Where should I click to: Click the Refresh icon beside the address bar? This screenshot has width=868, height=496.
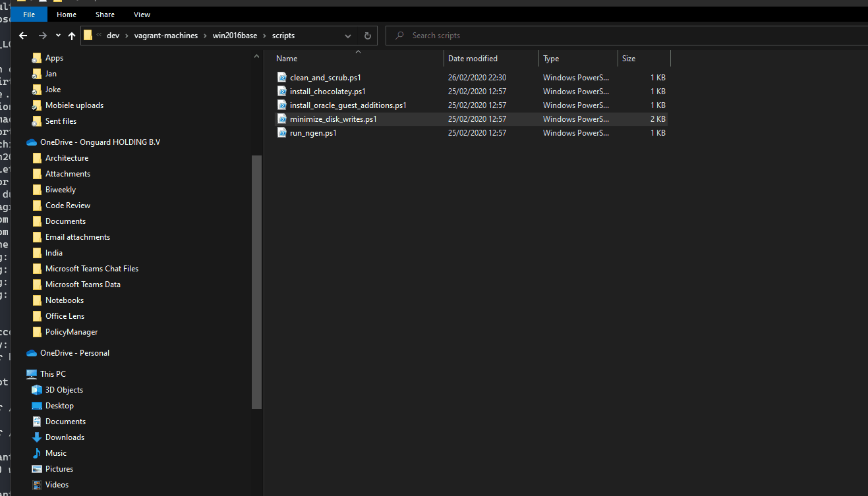pos(367,36)
